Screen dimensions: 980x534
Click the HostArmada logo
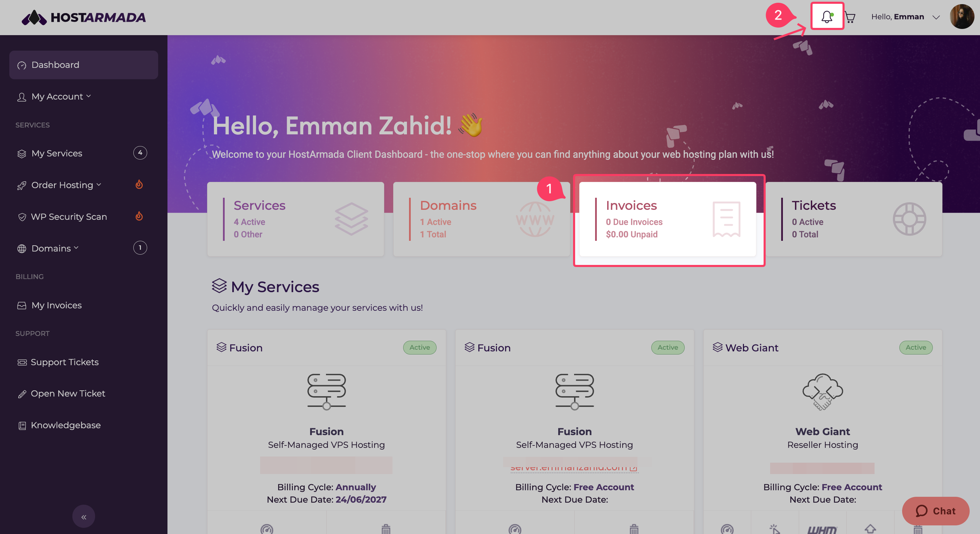point(84,17)
